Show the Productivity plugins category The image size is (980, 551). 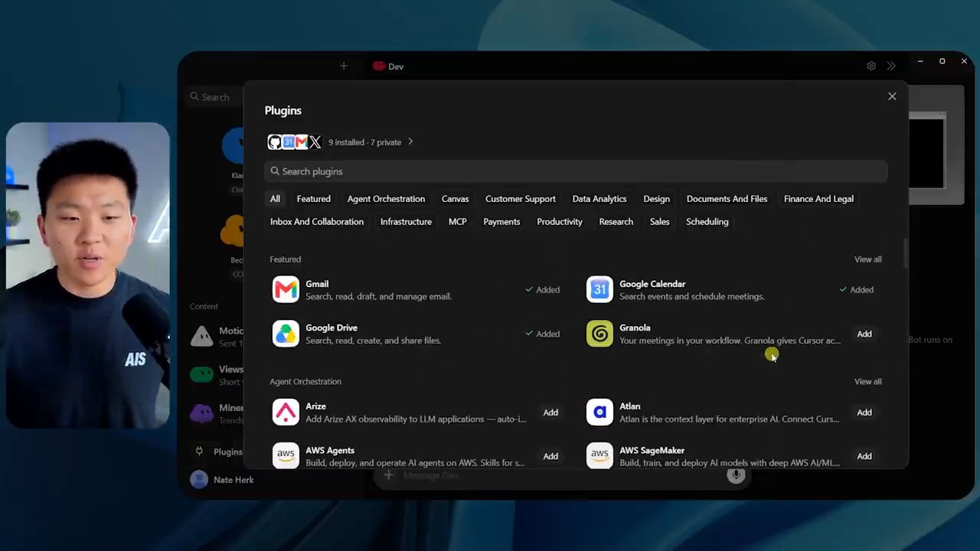point(560,222)
